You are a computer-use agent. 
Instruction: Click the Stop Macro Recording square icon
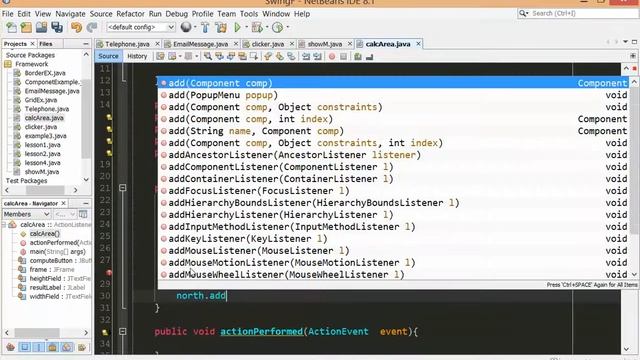click(343, 56)
